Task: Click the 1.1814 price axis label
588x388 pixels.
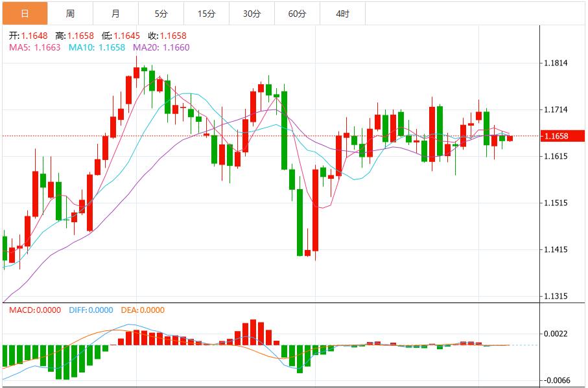Action: coord(555,63)
